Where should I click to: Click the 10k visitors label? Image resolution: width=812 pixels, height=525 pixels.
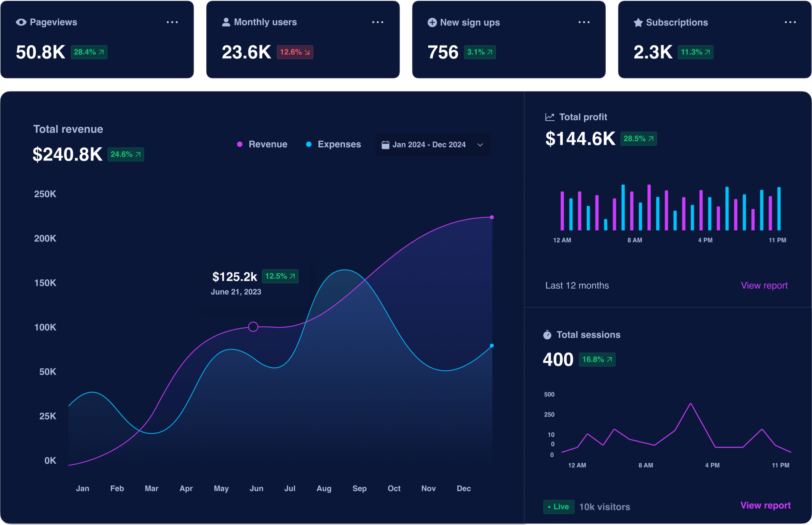tap(605, 507)
